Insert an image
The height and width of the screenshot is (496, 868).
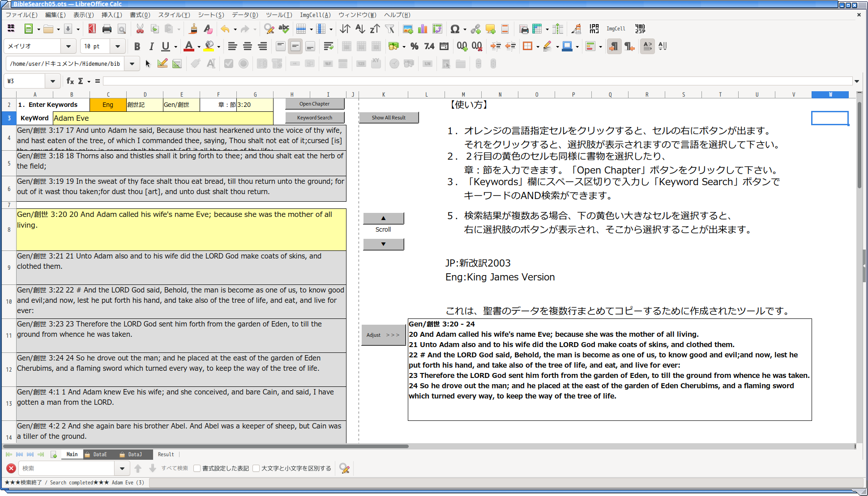408,29
